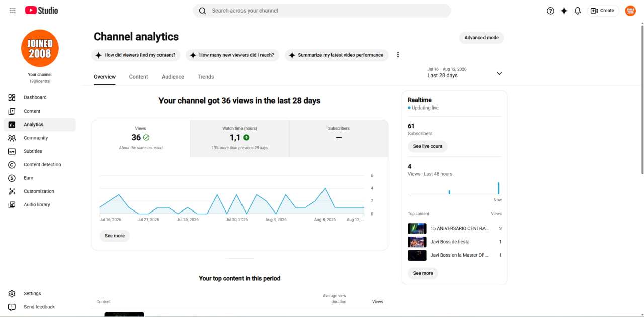Open the Dashboard menu label
The height and width of the screenshot is (317, 644).
coord(35,97)
